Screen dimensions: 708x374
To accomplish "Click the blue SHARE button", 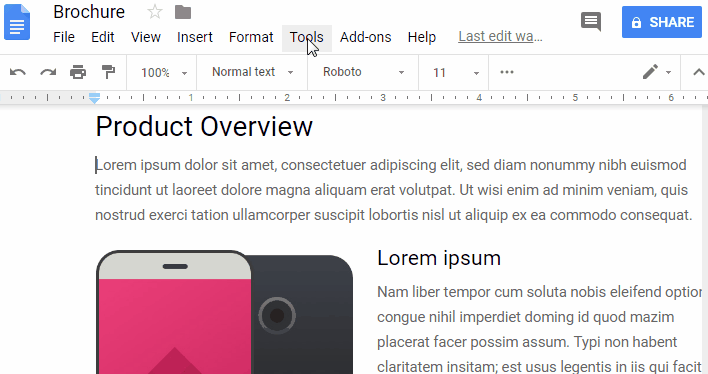I will point(662,22).
